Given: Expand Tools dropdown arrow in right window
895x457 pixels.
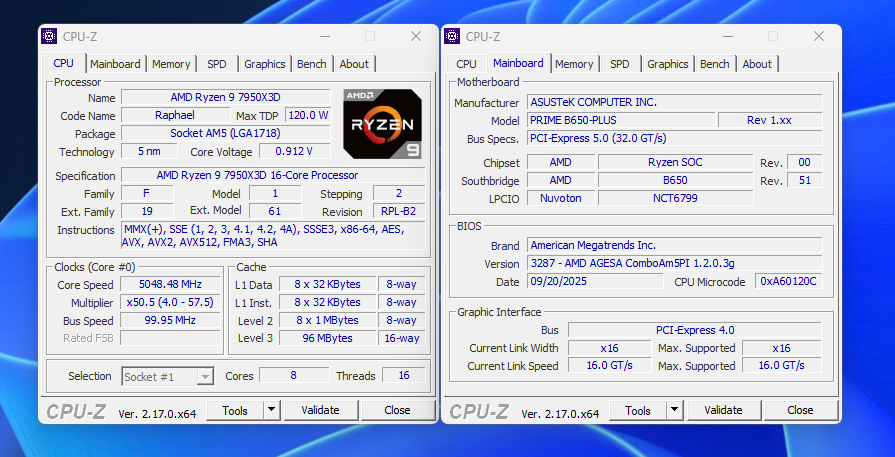Looking at the screenshot, I should tap(675, 410).
